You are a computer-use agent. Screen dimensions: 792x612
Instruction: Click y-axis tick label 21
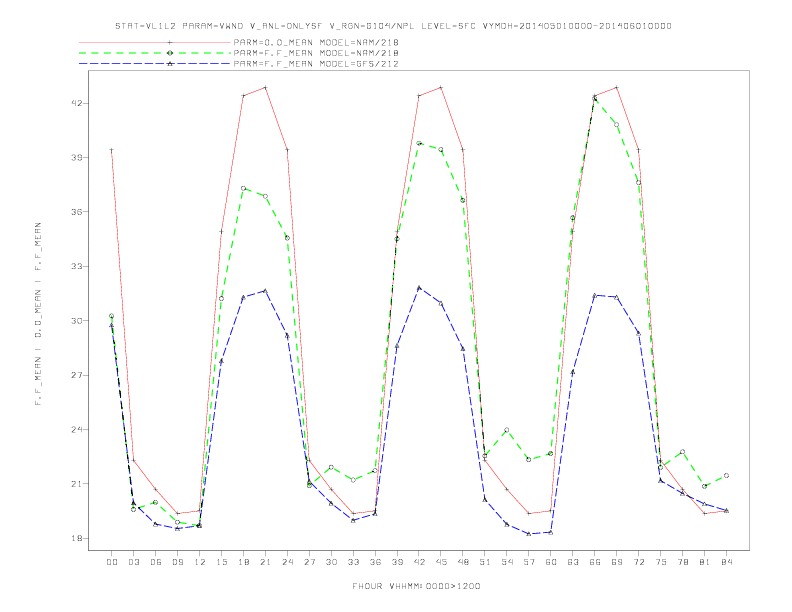point(76,484)
